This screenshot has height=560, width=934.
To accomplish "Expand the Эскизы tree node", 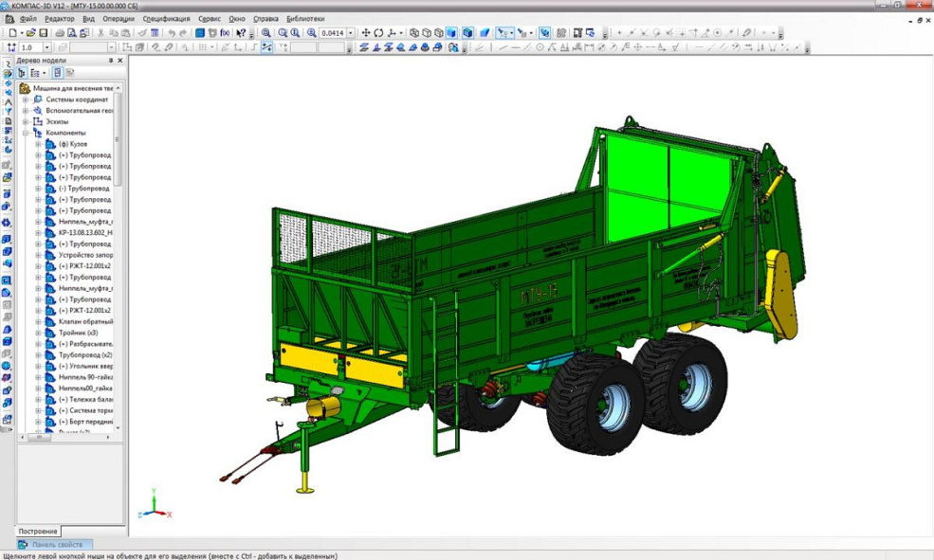I will [x=27, y=121].
